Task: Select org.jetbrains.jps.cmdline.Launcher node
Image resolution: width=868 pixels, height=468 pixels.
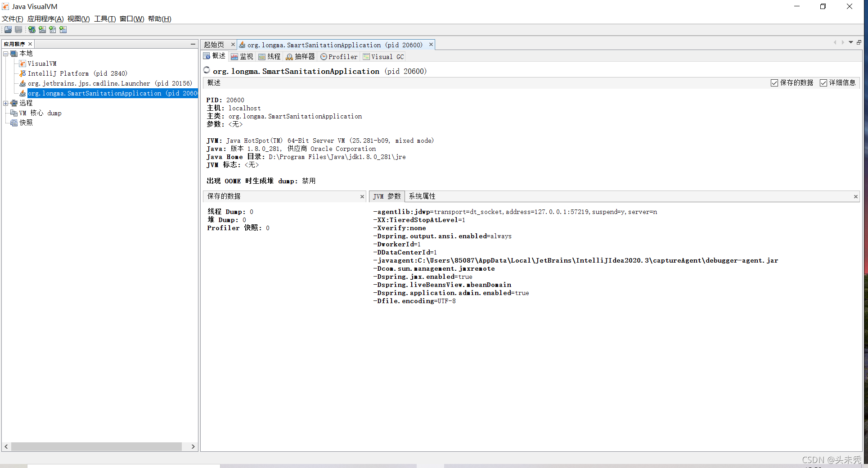Action: [x=110, y=83]
